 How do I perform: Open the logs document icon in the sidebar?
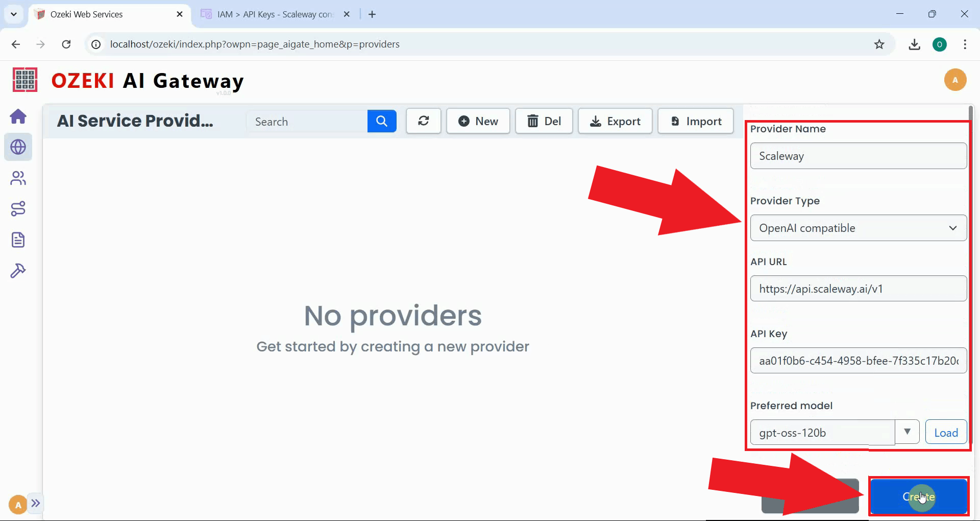pos(18,240)
